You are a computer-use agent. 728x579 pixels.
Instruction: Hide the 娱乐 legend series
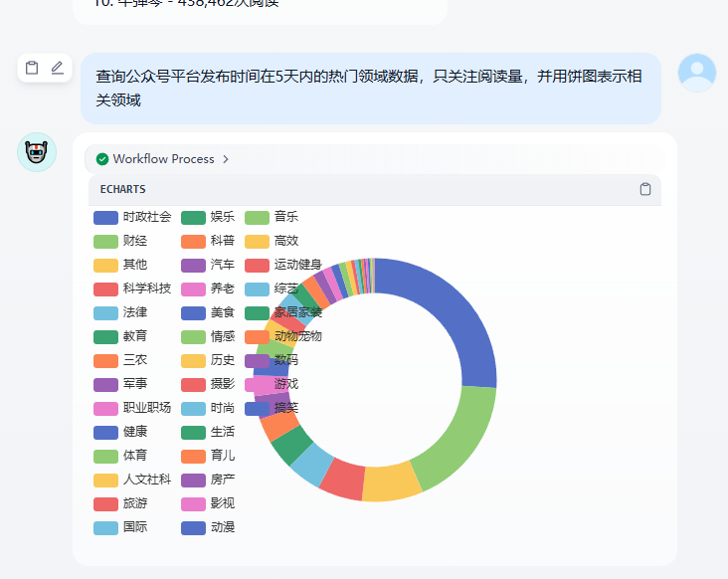[x=222, y=217]
